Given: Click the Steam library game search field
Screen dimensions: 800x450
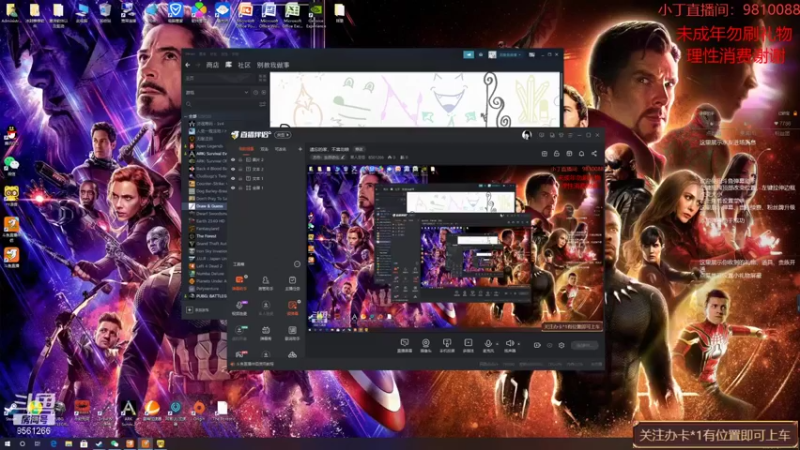Looking at the screenshot, I should pos(220,104).
